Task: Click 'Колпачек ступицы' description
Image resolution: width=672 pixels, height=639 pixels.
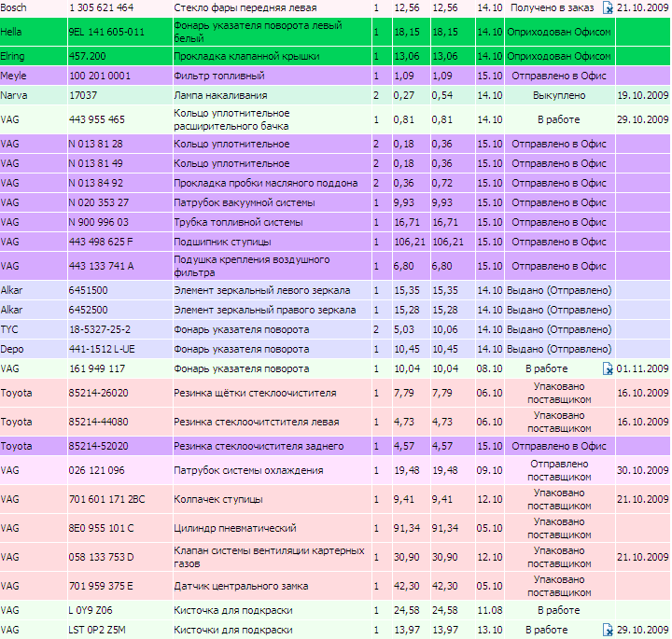Action: 218,499
